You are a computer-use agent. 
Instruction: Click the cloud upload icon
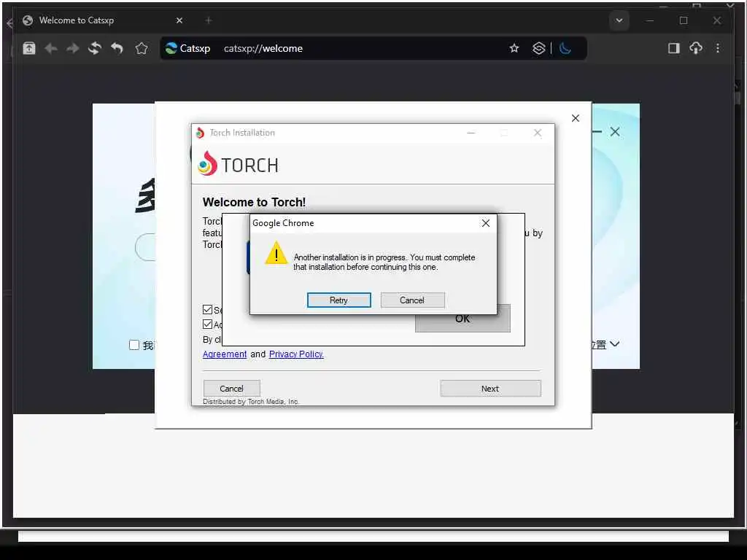[696, 48]
